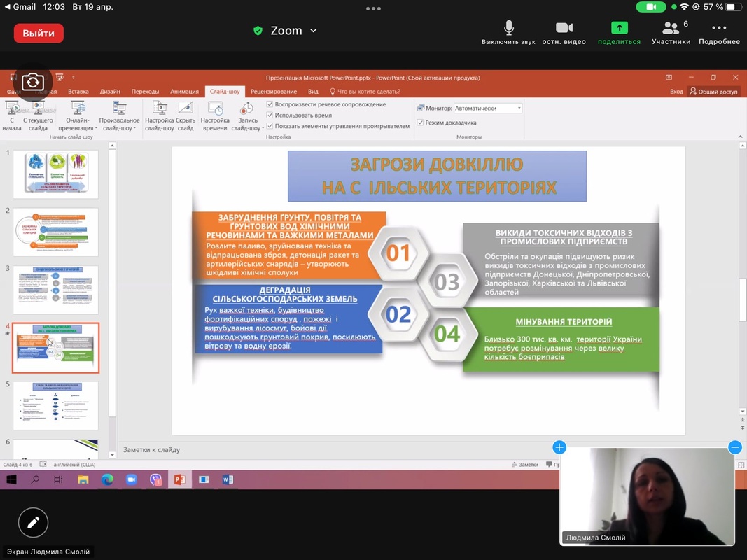Select slide 3 thumbnail
747x560 pixels.
56,290
